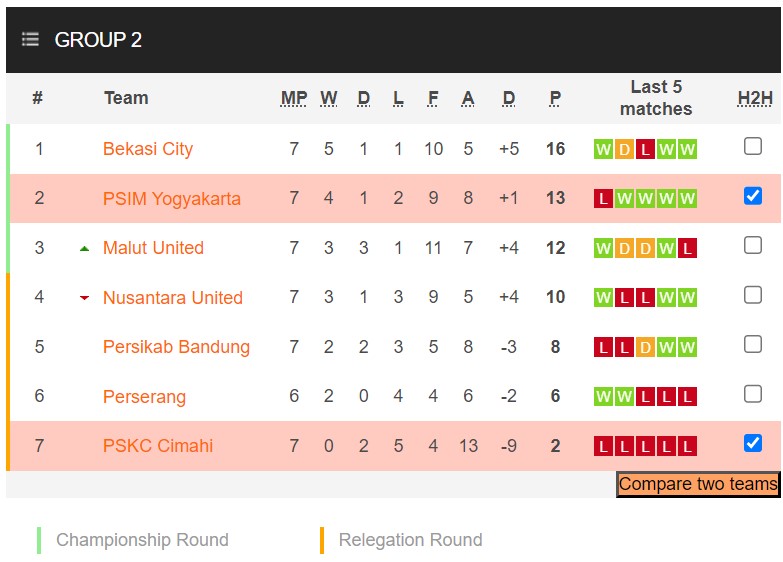Click the list icon beside GROUP 2

click(x=30, y=40)
